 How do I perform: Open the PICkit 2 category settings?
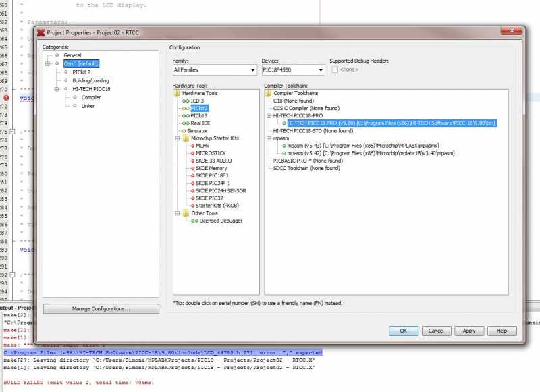(x=81, y=72)
